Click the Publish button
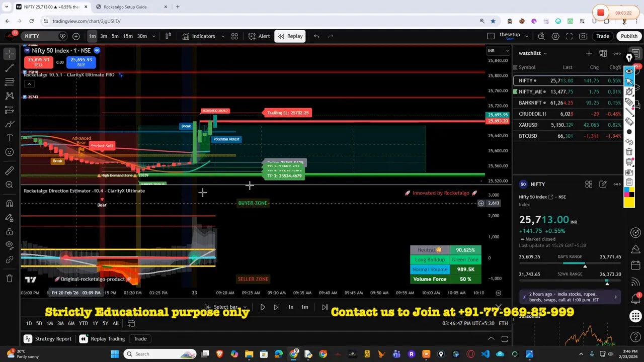The height and width of the screenshot is (362, 644). point(629,36)
